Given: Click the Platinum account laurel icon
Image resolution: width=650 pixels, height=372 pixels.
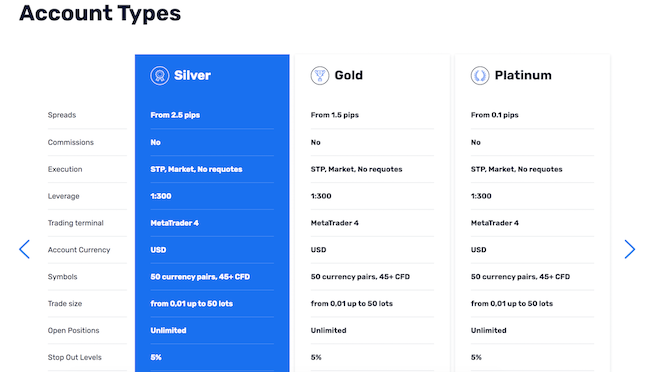Looking at the screenshot, I should click(x=480, y=75).
